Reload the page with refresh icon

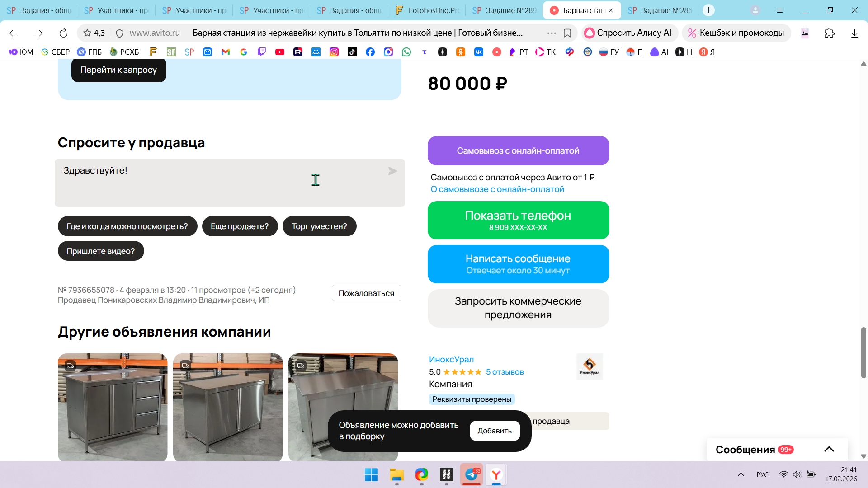[x=63, y=33]
